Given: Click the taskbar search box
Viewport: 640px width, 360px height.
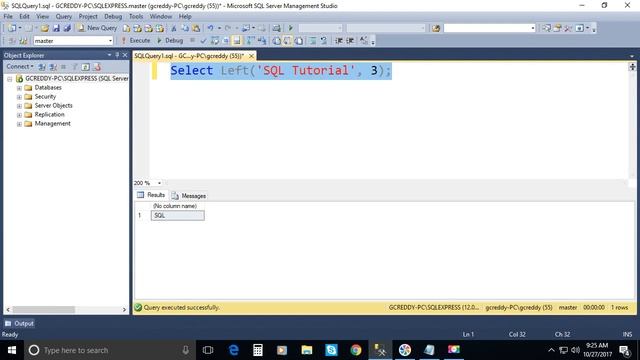Looking at the screenshot, I should coord(109,350).
